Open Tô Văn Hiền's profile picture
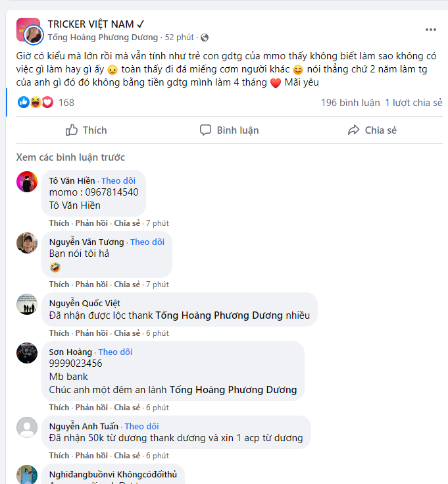 point(27,182)
